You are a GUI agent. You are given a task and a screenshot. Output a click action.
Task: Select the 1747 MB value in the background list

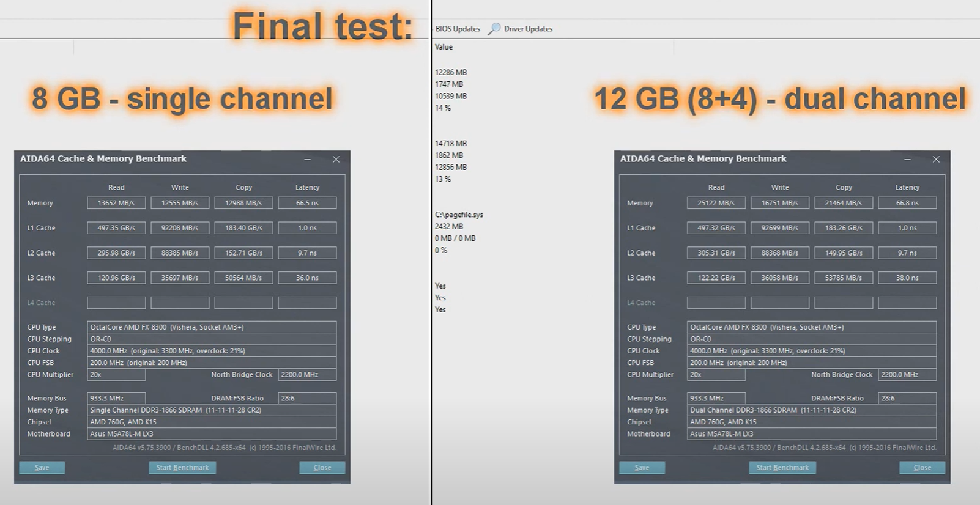tap(449, 84)
